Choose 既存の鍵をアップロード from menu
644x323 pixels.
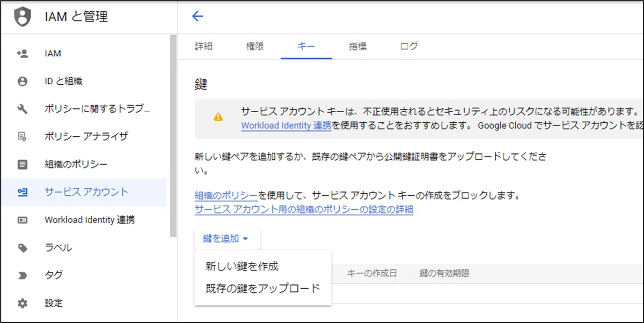263,288
